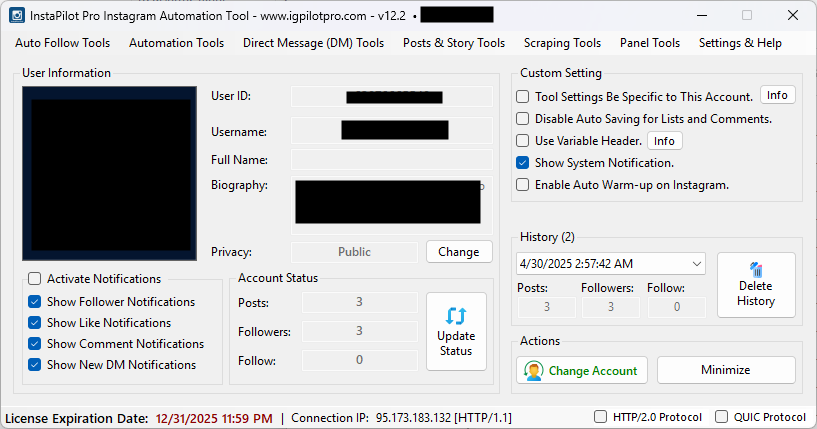Click the Minimize button in Actions
Image resolution: width=817 pixels, height=429 pixels.
point(726,370)
